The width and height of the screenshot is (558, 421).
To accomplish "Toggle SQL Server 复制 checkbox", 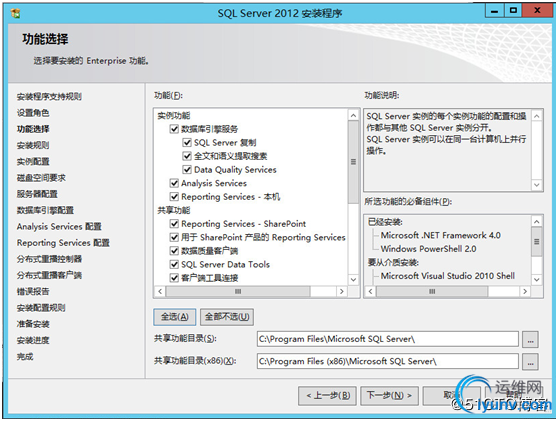I will pyautogui.click(x=187, y=143).
